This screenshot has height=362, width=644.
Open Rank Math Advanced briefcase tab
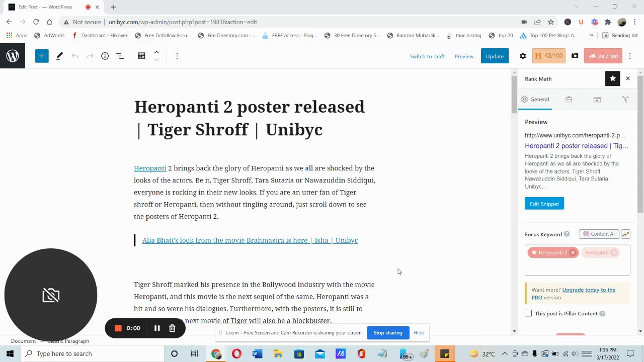(569, 99)
